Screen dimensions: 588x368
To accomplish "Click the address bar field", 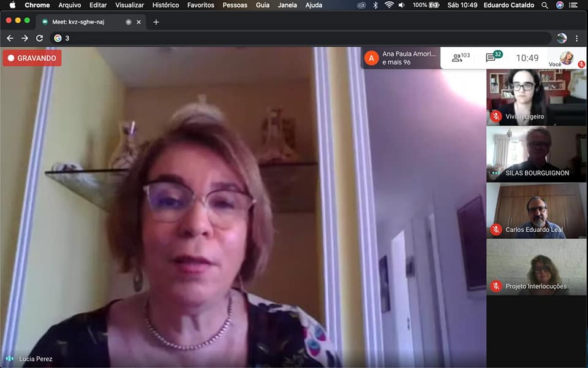I will coord(301,38).
